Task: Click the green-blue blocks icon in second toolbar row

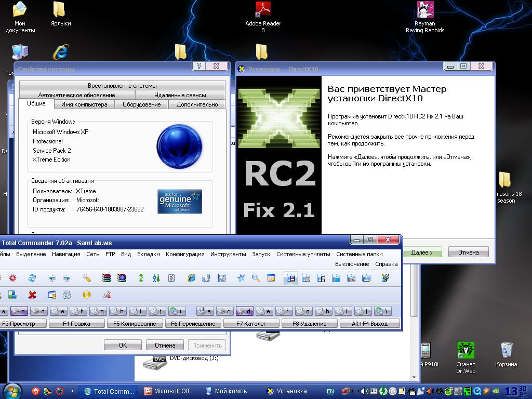Action: coord(12,295)
